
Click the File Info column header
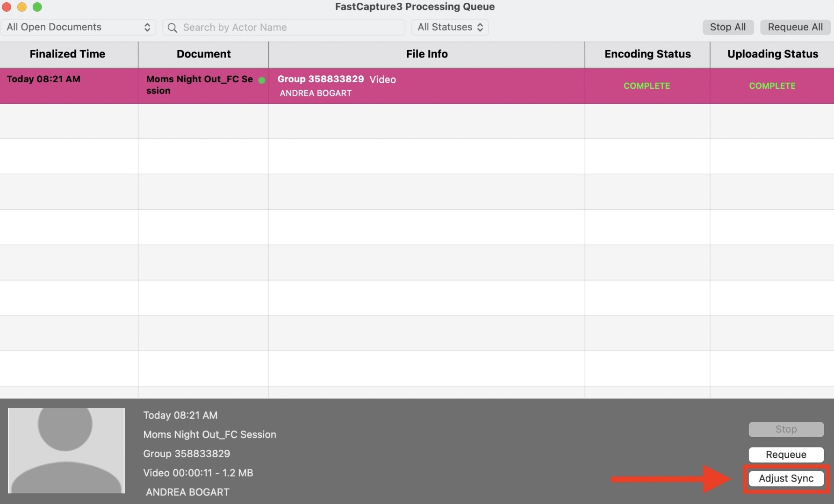tap(426, 54)
